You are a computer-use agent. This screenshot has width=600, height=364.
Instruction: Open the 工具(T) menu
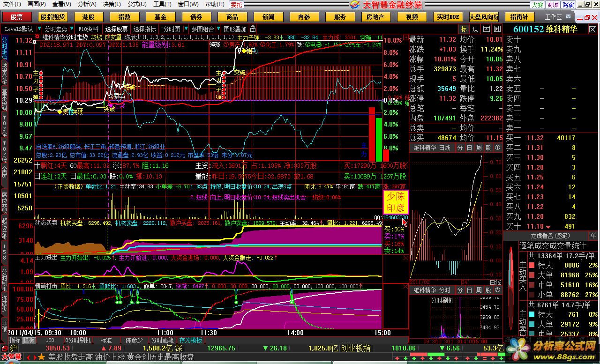pos(162,4)
